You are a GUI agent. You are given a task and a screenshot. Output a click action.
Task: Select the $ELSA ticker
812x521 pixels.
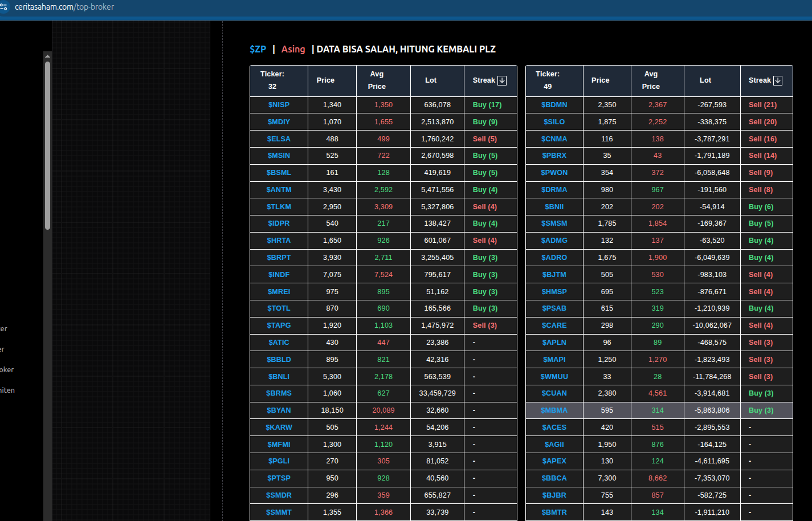coord(279,139)
